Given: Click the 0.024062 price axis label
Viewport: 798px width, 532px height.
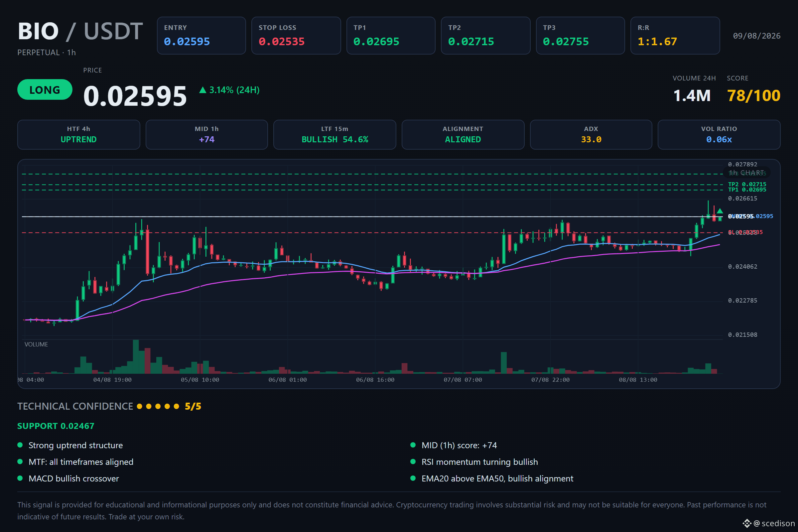Looking at the screenshot, I should (x=742, y=267).
